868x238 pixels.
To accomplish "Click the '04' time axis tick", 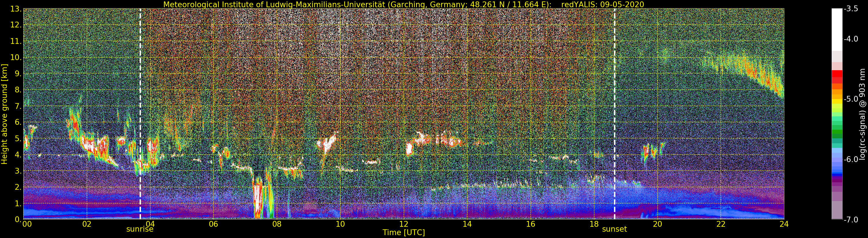I will 150,224.
